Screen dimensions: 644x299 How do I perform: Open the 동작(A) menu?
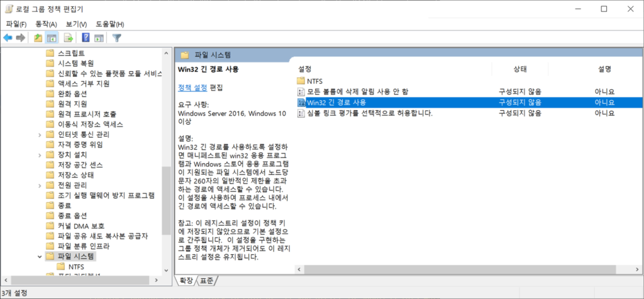46,24
